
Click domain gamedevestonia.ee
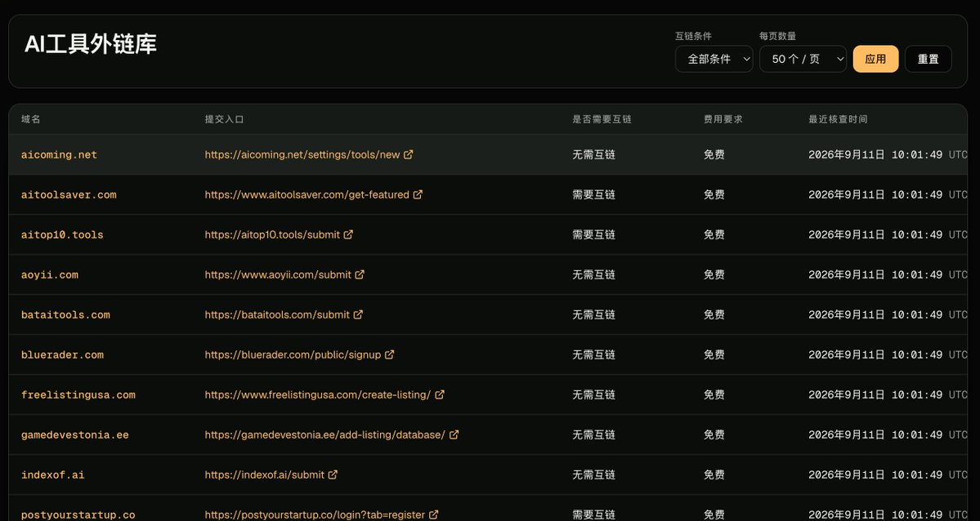(75, 434)
